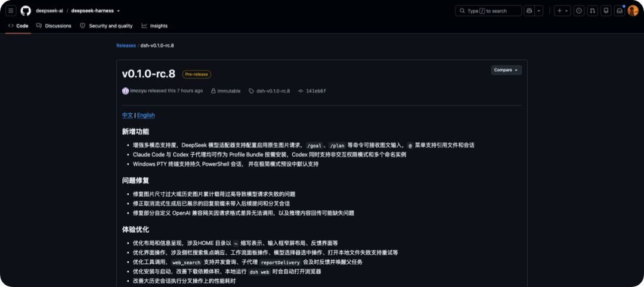Click the 'released this 7 hours ago' text
This screenshot has height=287, width=644.
click(x=175, y=91)
